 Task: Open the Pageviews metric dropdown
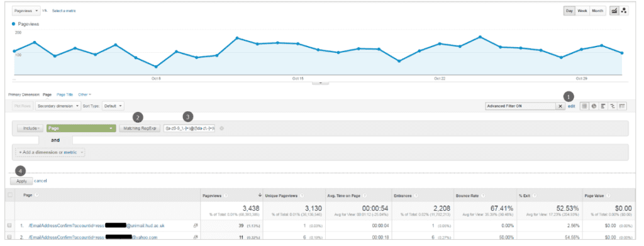[x=26, y=11]
